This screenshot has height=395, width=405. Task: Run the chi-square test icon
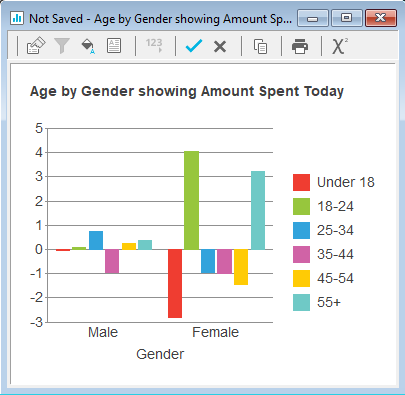pyautogui.click(x=340, y=46)
